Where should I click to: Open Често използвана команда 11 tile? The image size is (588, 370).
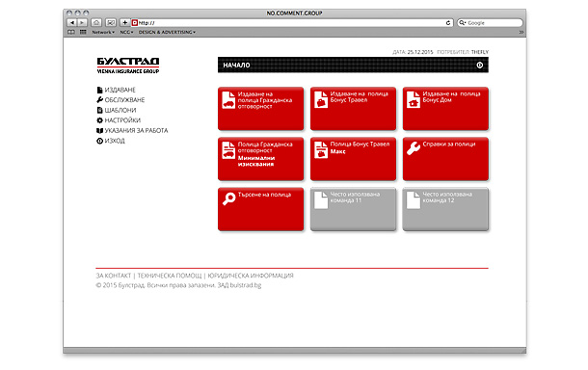[353, 209]
